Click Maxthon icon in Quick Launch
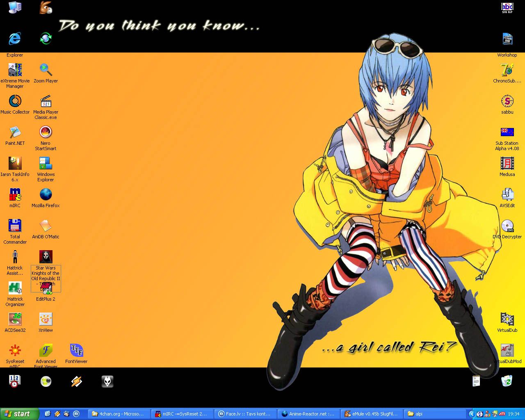The image size is (525, 420). pos(77,414)
